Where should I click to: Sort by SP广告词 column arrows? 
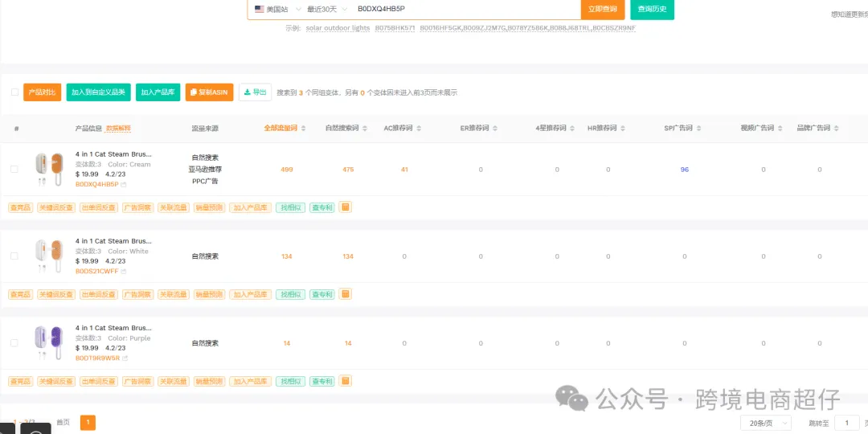(x=698, y=129)
